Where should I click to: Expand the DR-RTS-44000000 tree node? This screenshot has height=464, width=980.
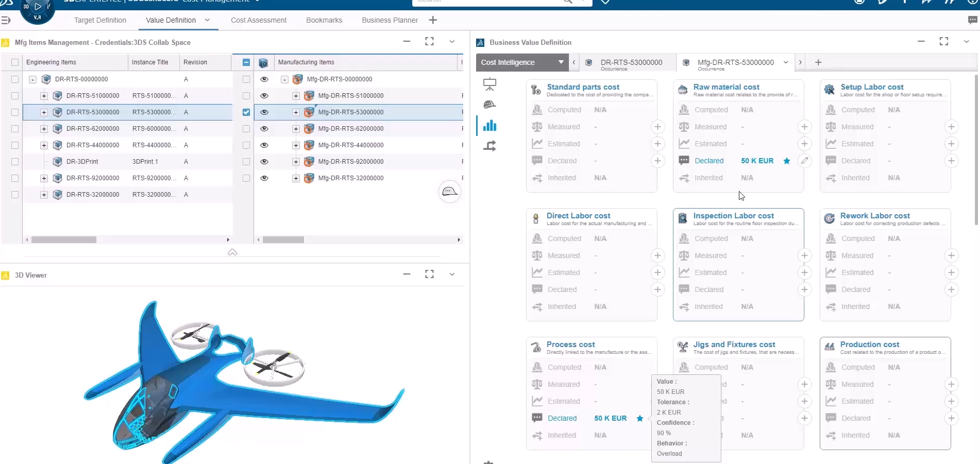[x=44, y=145]
